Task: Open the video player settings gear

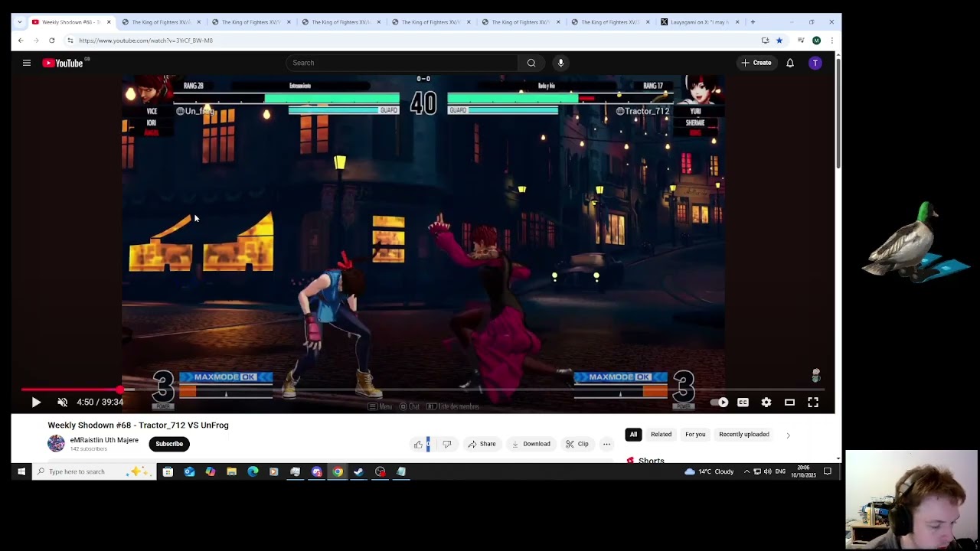Action: tap(766, 402)
